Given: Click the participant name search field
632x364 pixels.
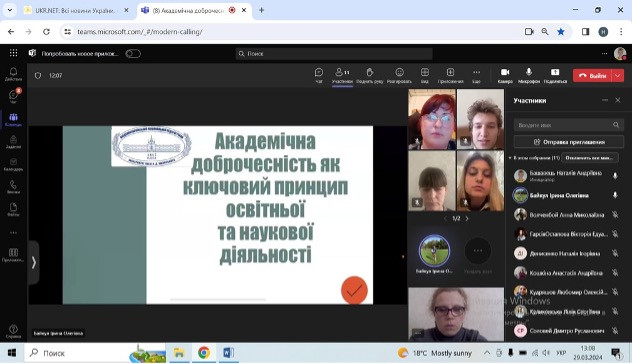Looking at the screenshot, I should tap(569, 125).
